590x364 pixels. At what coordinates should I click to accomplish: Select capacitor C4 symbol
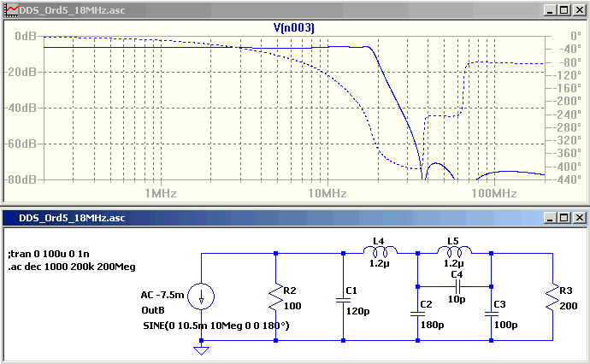tap(457, 287)
